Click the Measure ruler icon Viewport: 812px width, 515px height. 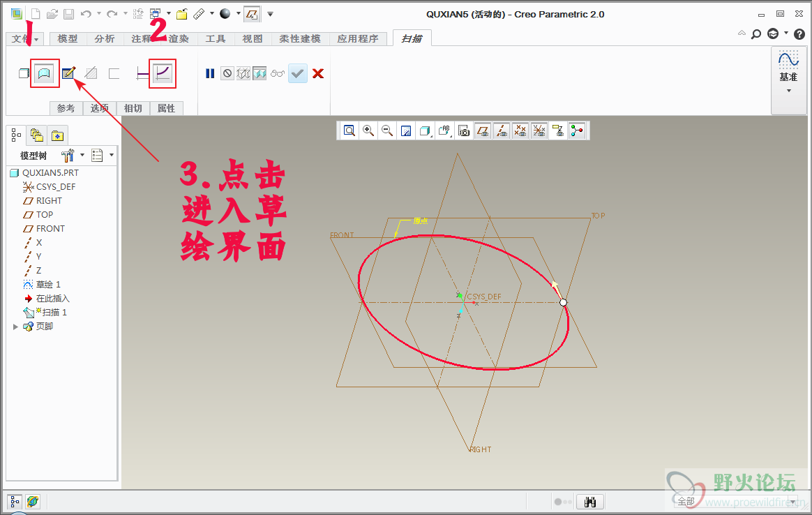click(199, 14)
